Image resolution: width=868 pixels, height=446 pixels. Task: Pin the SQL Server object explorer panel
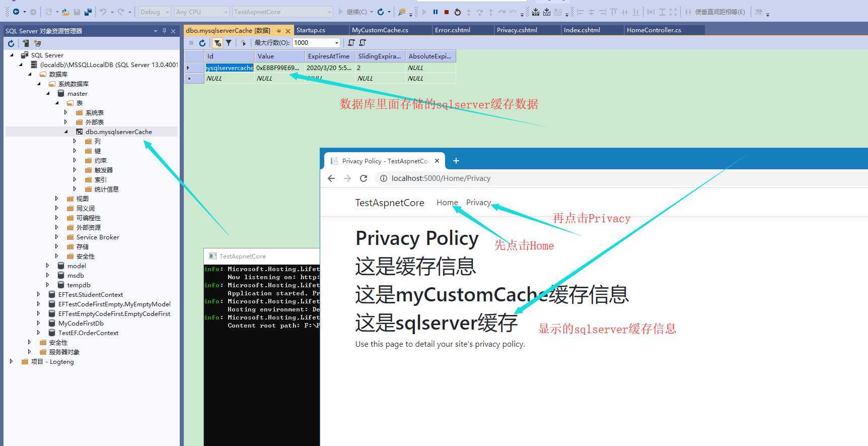[164, 31]
